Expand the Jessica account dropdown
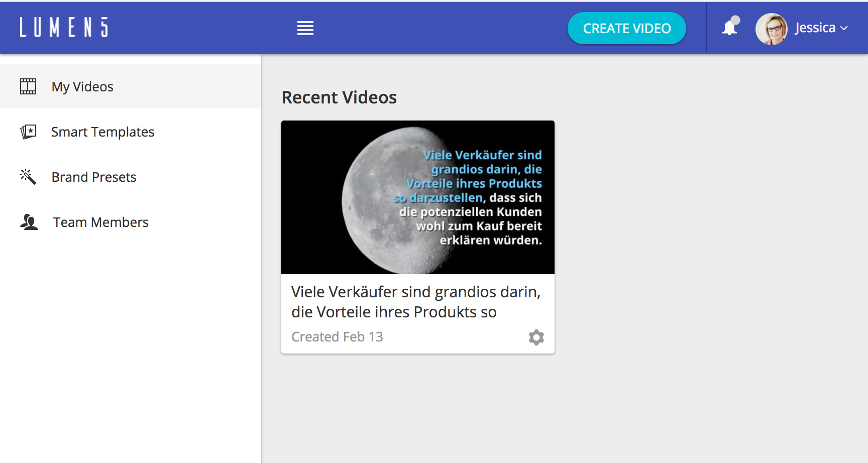The width and height of the screenshot is (868, 463). click(x=821, y=28)
